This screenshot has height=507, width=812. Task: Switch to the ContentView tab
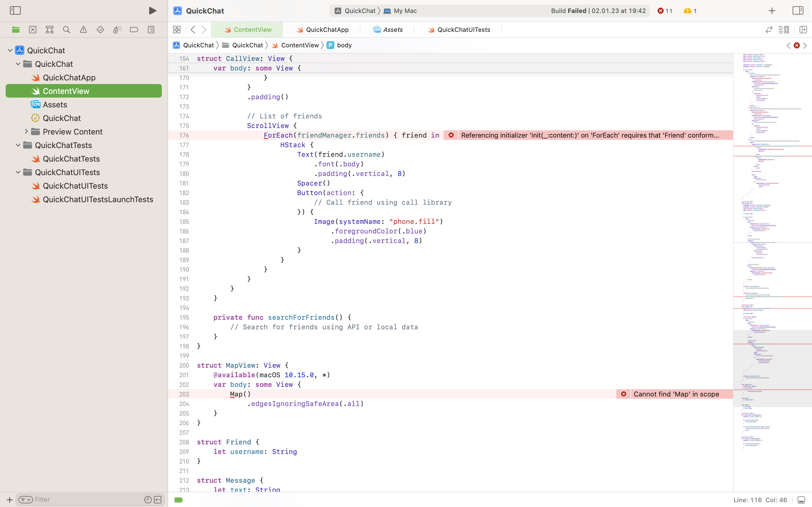click(247, 30)
